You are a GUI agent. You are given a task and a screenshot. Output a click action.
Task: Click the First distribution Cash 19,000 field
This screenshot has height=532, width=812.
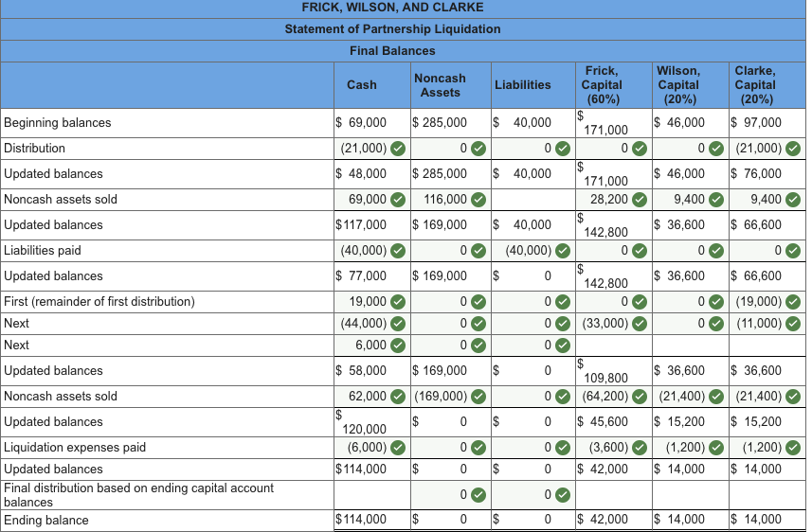pos(372,302)
